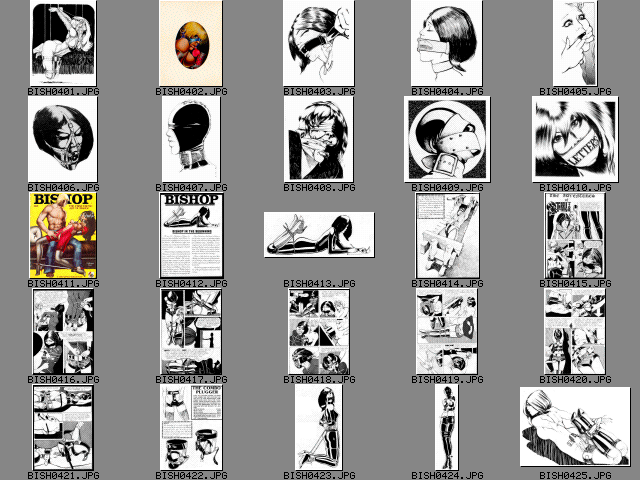Open the thumbnail above BISH0410.JPG
The image size is (640, 480).
[x=575, y=139]
